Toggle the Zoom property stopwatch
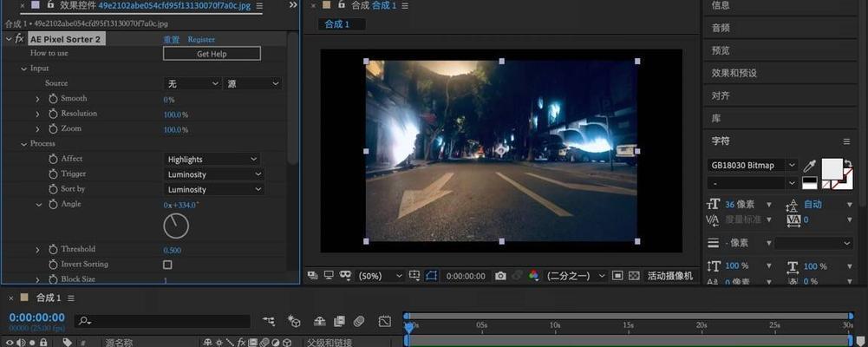Viewport: 868px width, 347px height. coord(53,128)
